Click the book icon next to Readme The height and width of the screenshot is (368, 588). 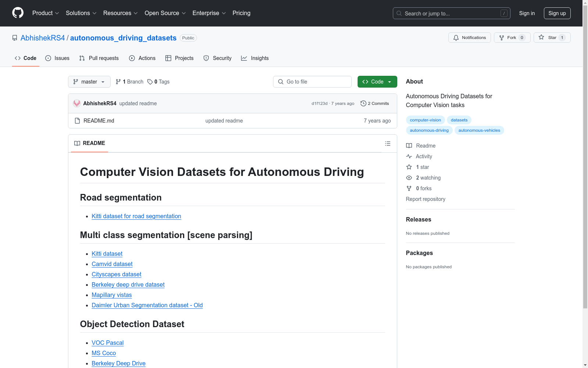click(x=409, y=146)
